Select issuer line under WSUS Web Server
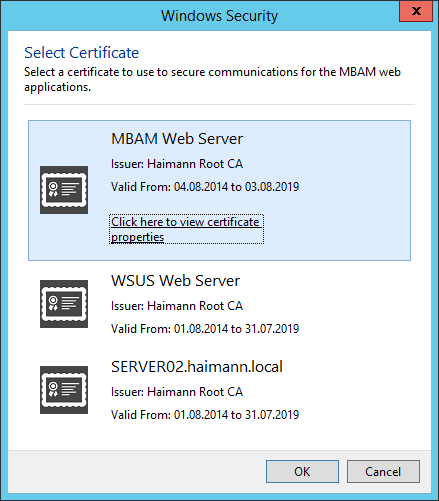439x501 pixels. pyautogui.click(x=177, y=306)
